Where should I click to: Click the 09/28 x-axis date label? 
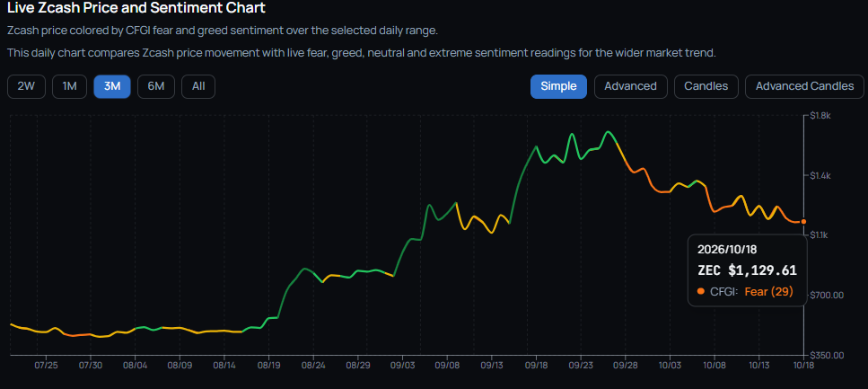[x=625, y=366]
